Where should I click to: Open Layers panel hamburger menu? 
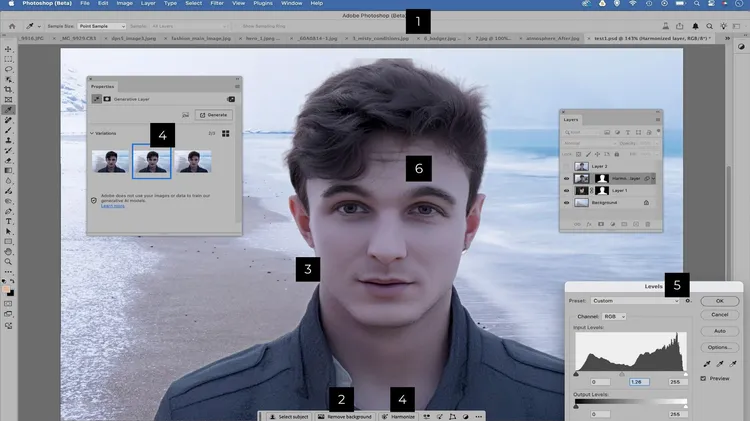[x=658, y=120]
